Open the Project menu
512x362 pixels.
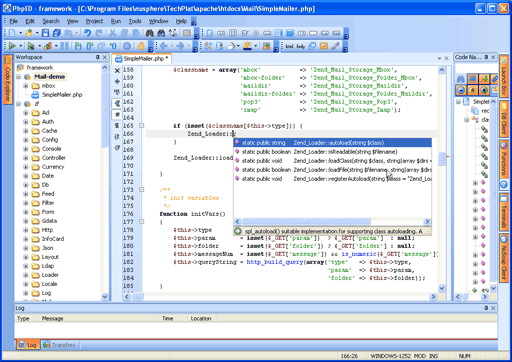click(94, 21)
